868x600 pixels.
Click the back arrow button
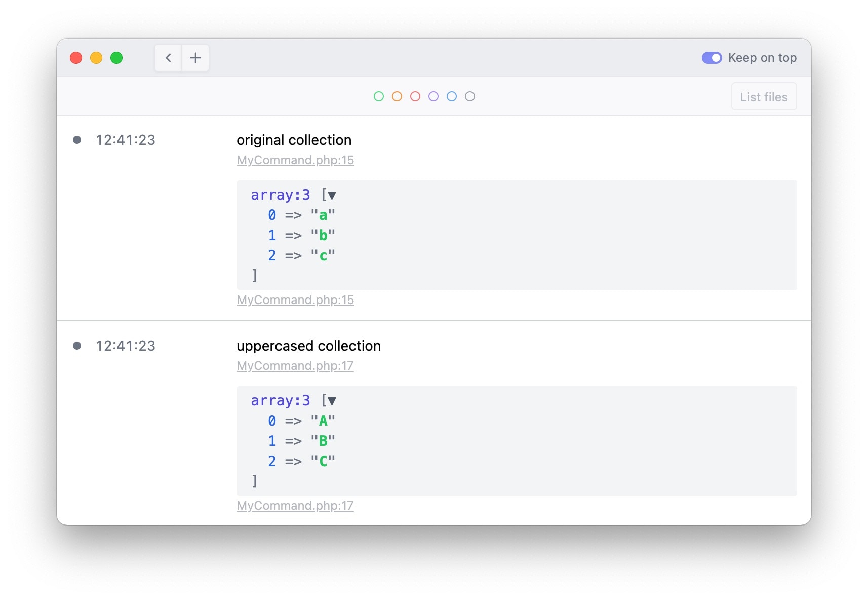tap(168, 58)
